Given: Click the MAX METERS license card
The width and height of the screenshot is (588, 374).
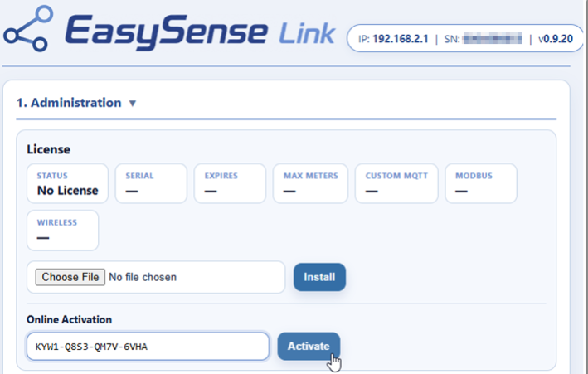Looking at the screenshot, I should pos(310,183).
